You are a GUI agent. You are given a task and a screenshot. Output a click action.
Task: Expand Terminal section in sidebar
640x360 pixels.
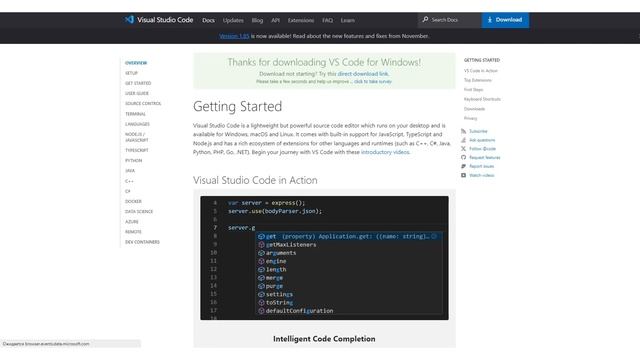point(135,114)
